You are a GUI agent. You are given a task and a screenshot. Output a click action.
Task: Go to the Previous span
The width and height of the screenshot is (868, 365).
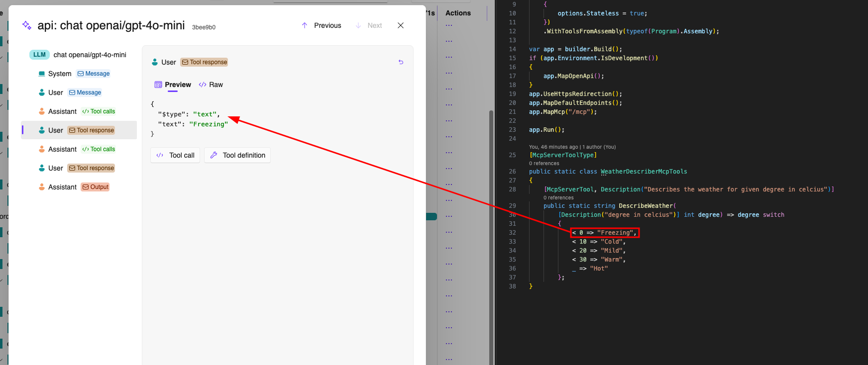point(322,25)
